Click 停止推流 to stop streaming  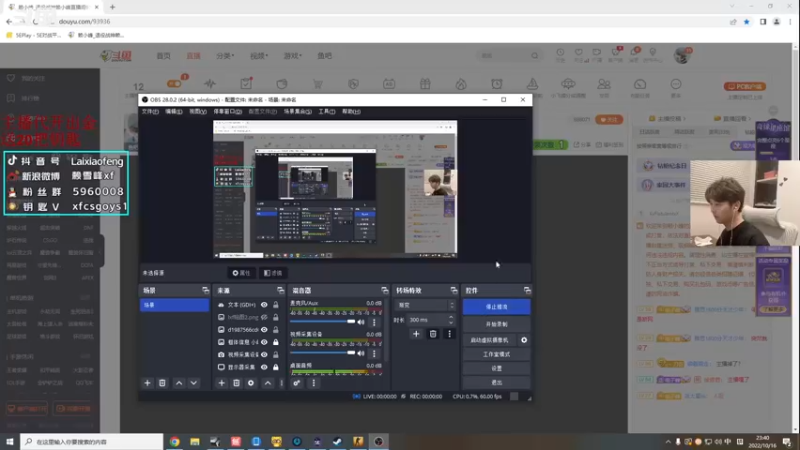pos(496,307)
